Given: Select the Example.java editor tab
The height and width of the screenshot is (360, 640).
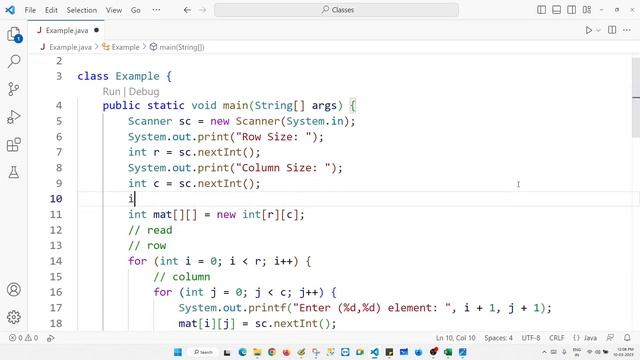Looking at the screenshot, I should pos(66,30).
